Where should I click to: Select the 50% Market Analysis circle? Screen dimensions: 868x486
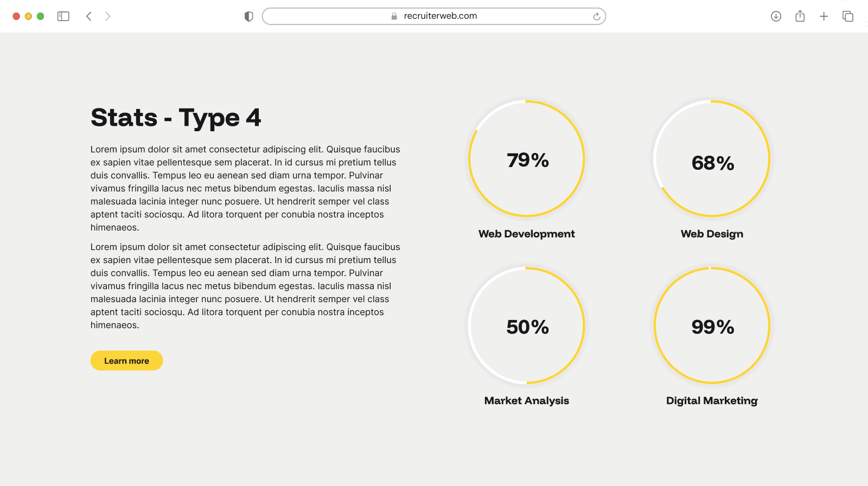pyautogui.click(x=526, y=325)
